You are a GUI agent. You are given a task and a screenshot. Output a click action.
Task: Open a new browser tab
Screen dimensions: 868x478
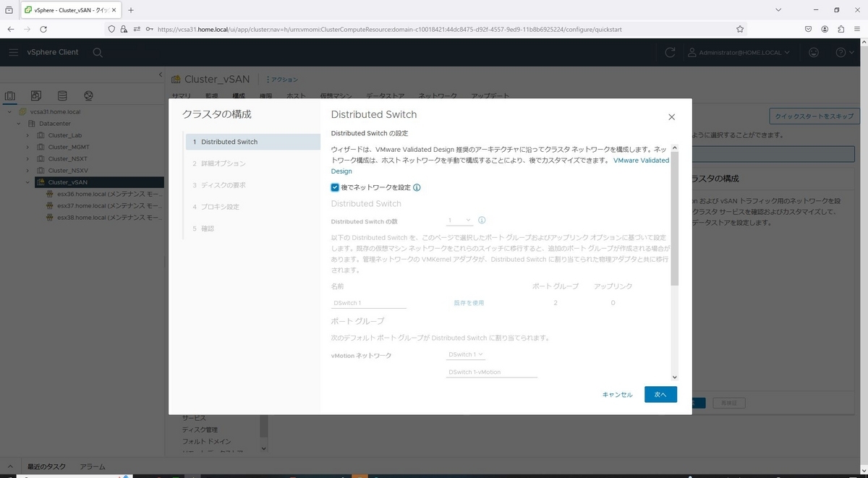(131, 10)
